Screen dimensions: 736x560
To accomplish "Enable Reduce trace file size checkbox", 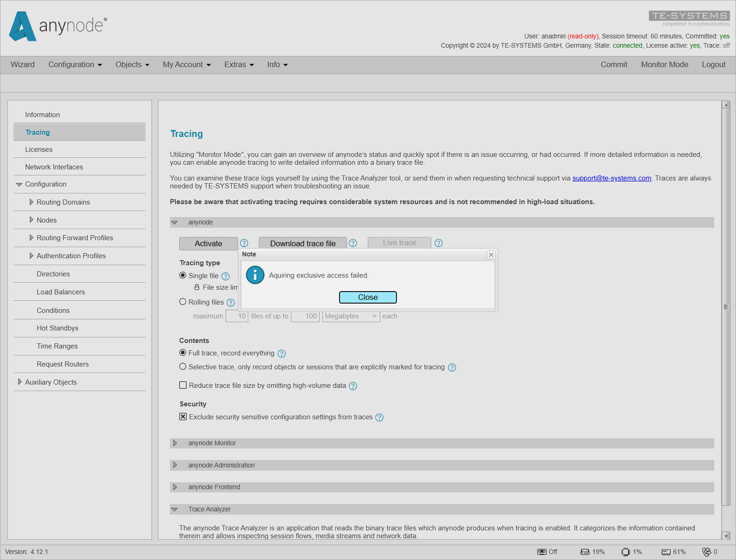I will 183,385.
